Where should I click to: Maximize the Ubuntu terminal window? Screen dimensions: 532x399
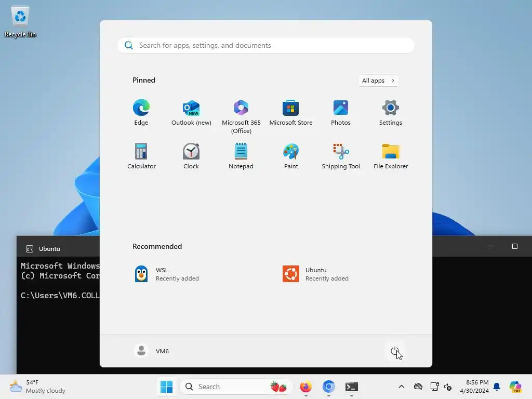tap(515, 246)
